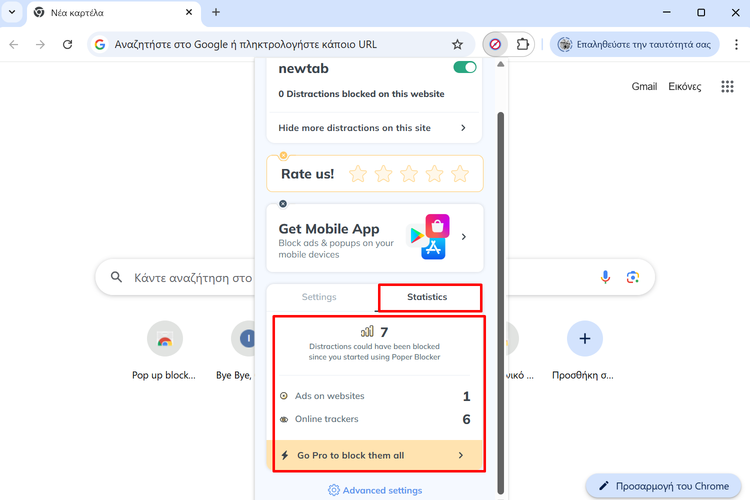Switch to the Settings tab

click(319, 297)
